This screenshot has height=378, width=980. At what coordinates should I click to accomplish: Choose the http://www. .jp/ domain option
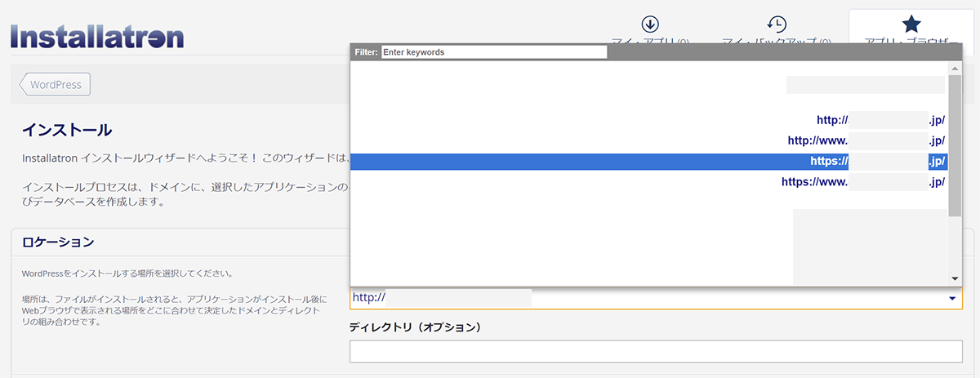(x=649, y=140)
